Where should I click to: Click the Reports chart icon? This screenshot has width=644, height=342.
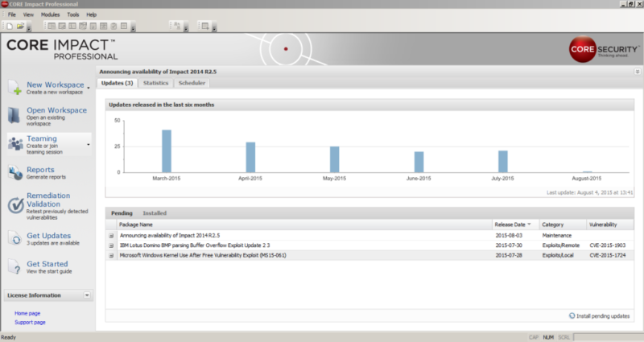[x=15, y=173]
